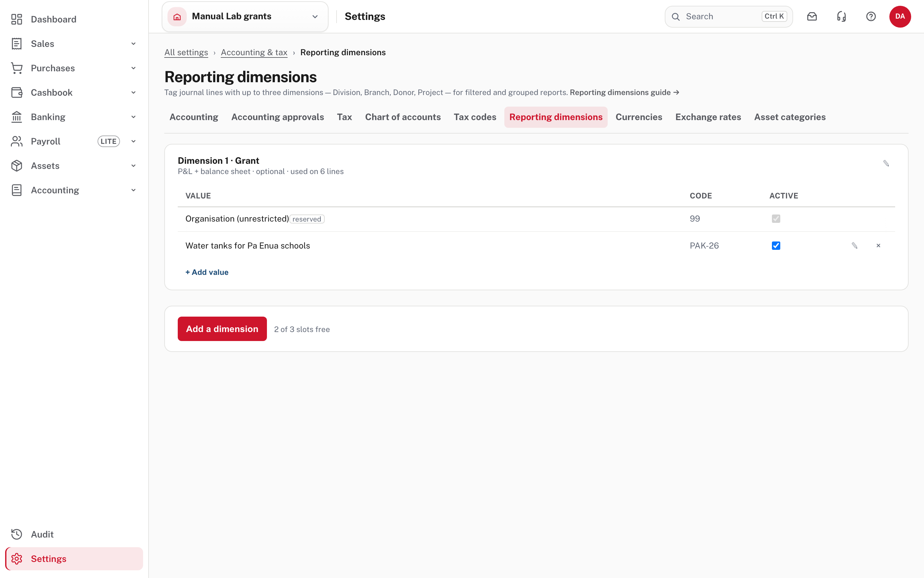
Task: Expand the Banking menu chevron
Action: (133, 117)
